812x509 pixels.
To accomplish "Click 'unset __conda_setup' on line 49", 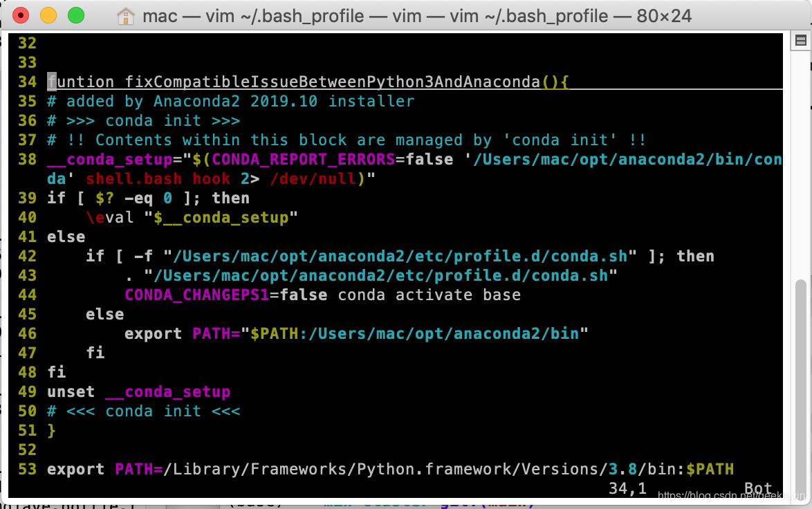I will coord(139,391).
